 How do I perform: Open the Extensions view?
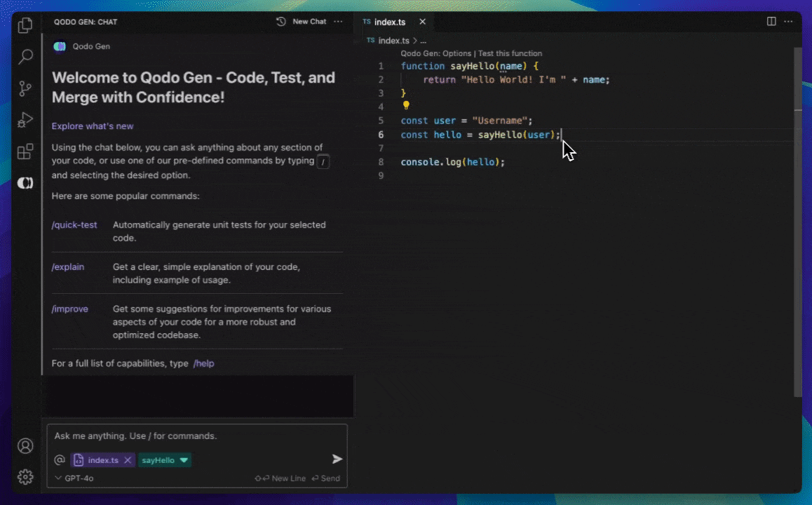[25, 151]
